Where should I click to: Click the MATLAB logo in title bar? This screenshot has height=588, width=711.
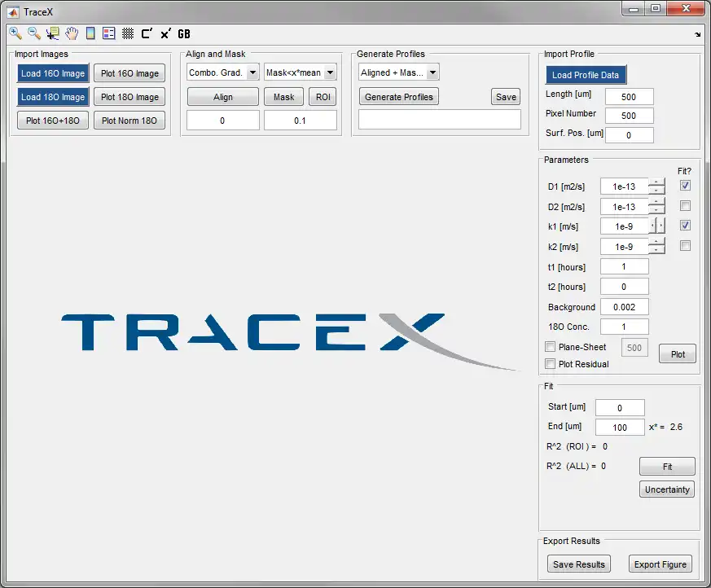coord(13,11)
